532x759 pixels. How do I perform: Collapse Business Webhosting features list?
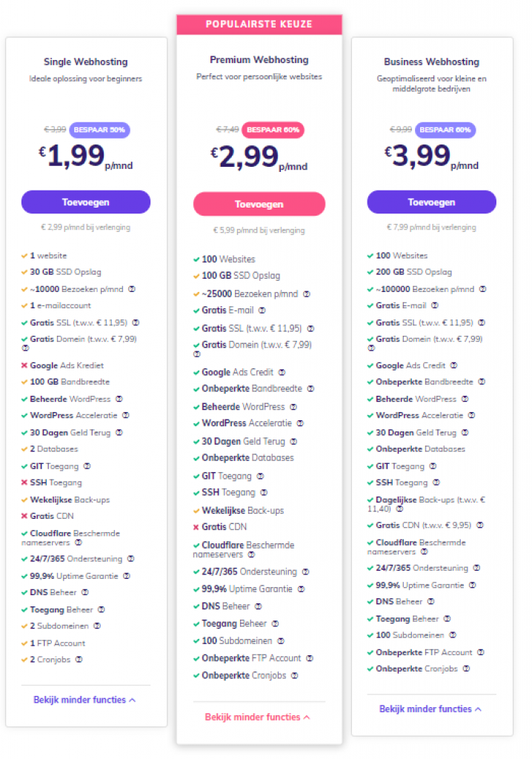click(430, 709)
